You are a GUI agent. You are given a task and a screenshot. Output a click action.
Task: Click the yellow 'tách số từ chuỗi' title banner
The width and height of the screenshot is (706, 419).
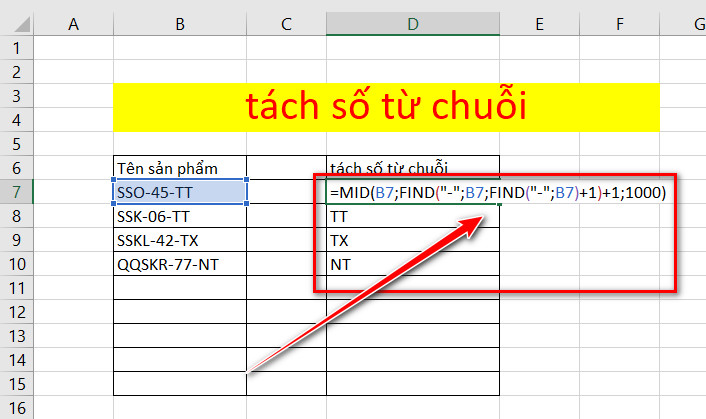click(x=386, y=107)
